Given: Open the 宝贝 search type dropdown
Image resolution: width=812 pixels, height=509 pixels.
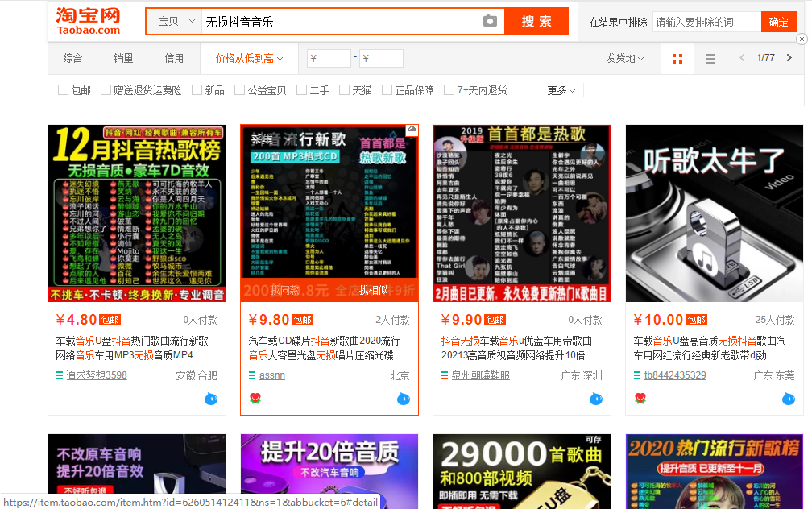Looking at the screenshot, I should click(x=175, y=21).
